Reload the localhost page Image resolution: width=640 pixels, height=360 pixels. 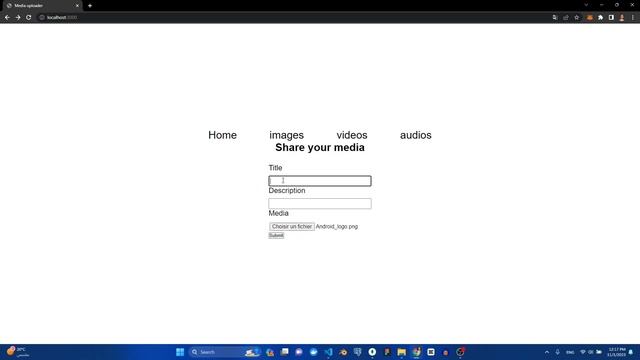click(x=29, y=18)
